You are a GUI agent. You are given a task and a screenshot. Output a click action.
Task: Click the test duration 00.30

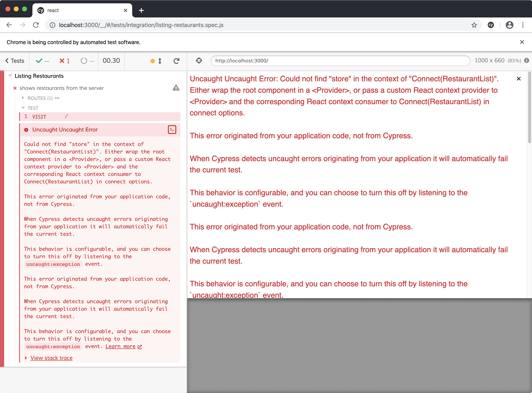(111, 61)
